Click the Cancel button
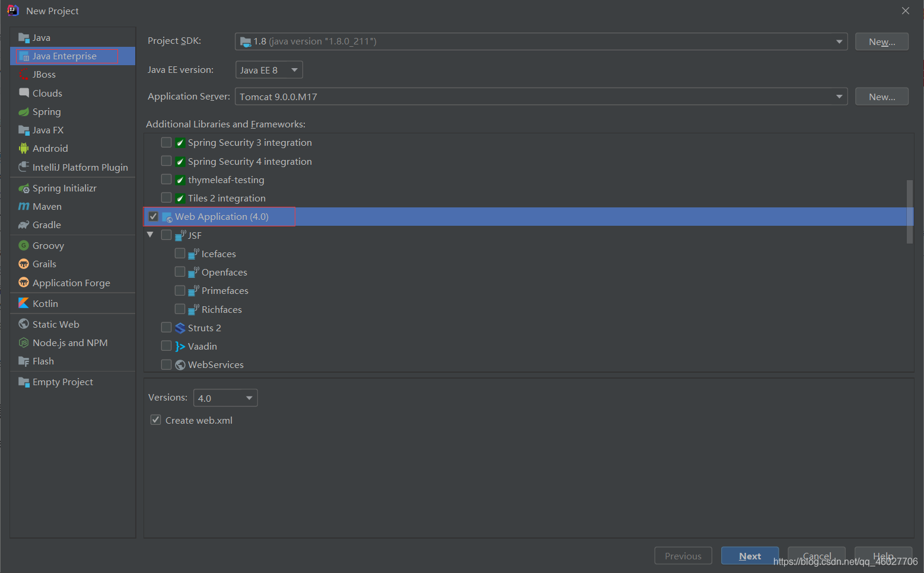The height and width of the screenshot is (573, 924). 817,556
